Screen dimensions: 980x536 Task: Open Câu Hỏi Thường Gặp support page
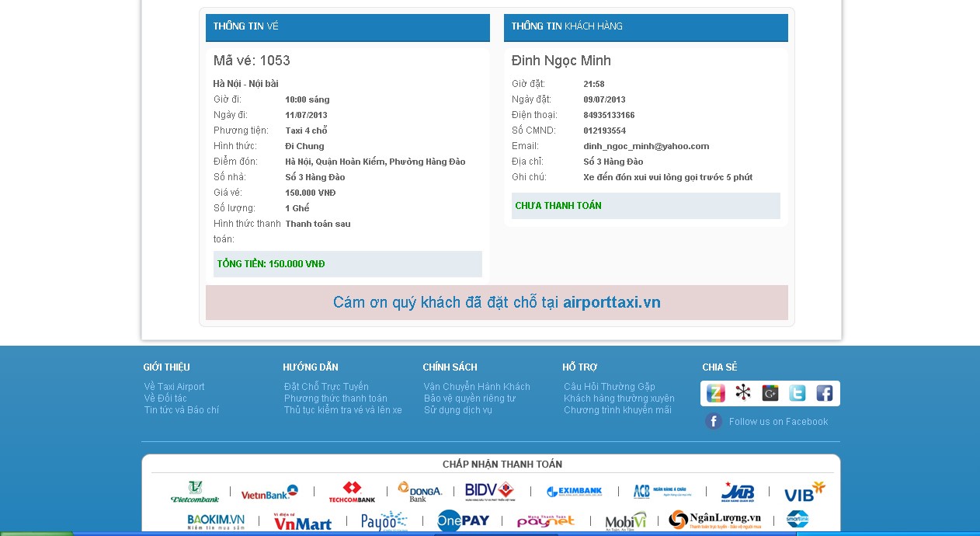(610, 387)
